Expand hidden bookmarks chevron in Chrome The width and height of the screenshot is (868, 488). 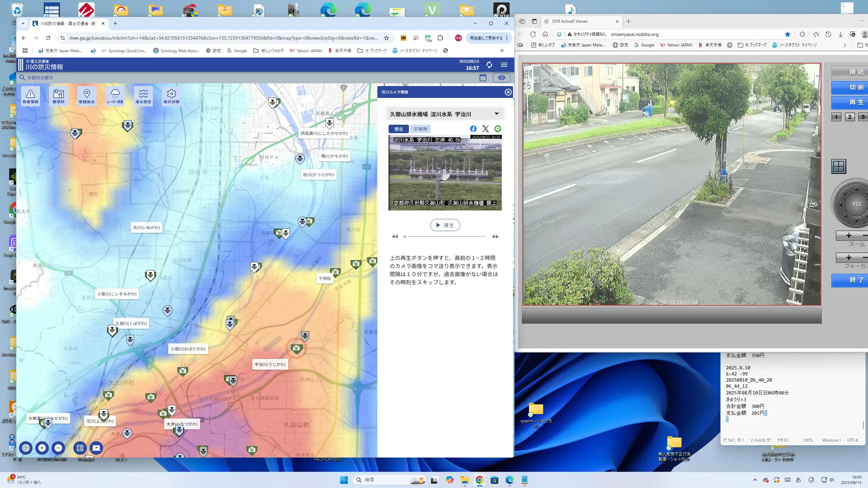(x=502, y=50)
